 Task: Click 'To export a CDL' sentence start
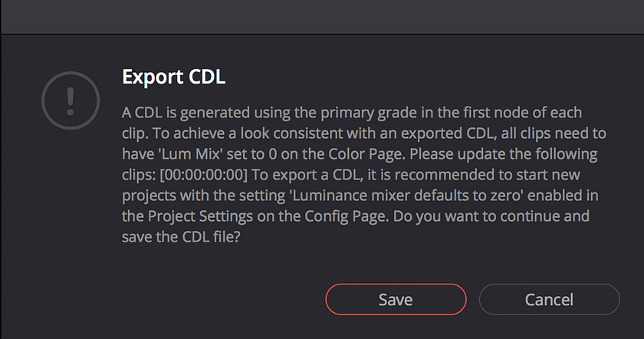(x=307, y=175)
